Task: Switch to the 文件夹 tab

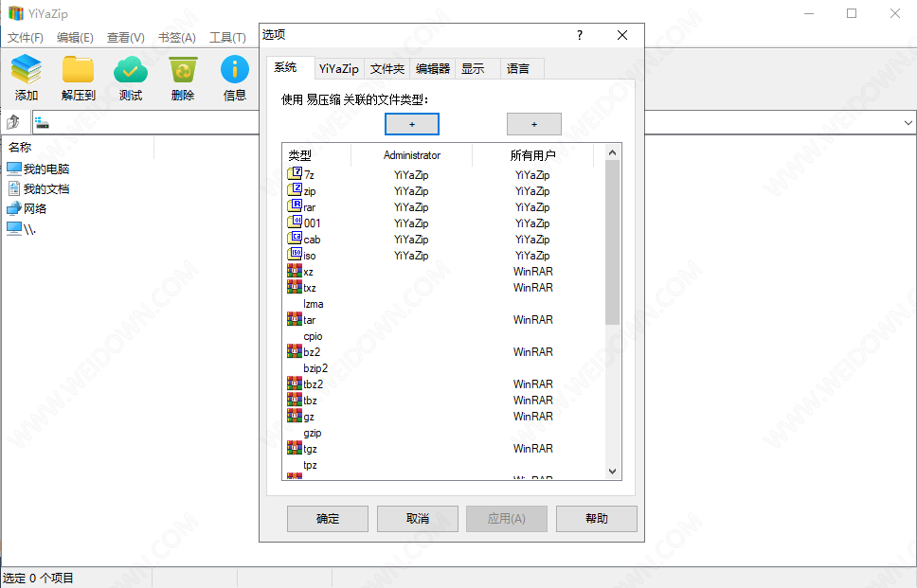Action: [x=387, y=69]
